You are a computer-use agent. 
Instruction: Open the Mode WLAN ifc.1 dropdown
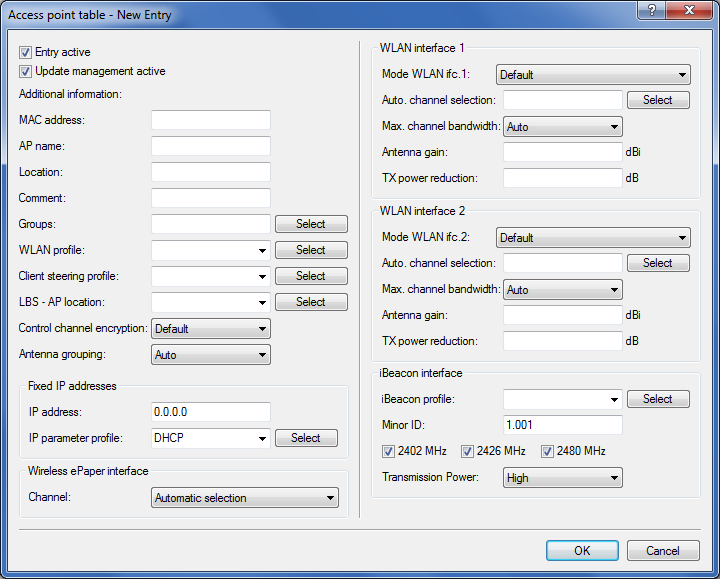click(x=593, y=75)
